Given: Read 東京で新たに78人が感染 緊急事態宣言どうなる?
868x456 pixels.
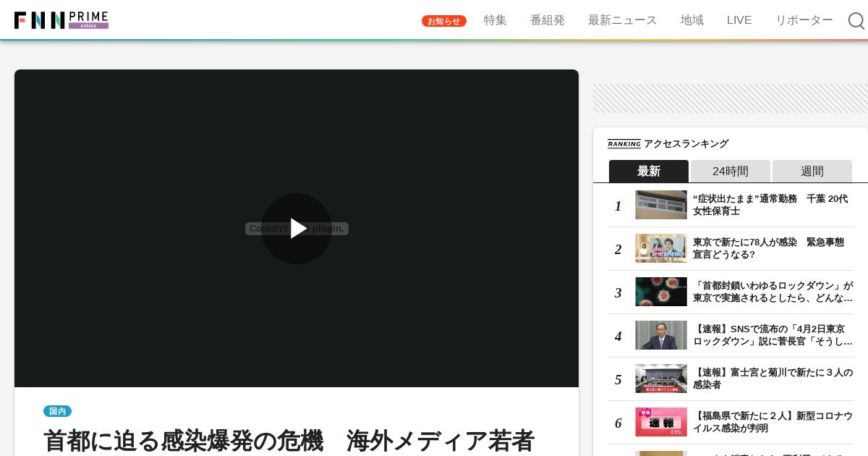Looking at the screenshot, I should (x=768, y=248).
